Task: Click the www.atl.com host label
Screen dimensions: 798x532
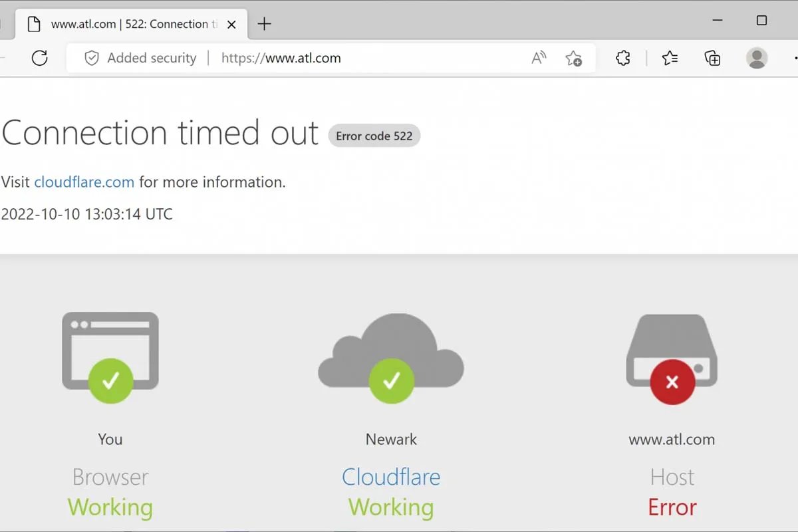Action: 672,439
